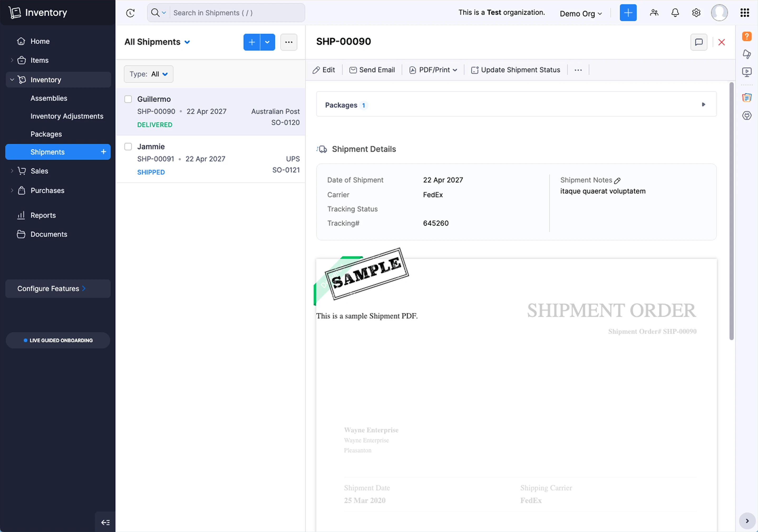This screenshot has width=758, height=532.
Task: Expand the Sales sidebar menu
Action: point(12,171)
